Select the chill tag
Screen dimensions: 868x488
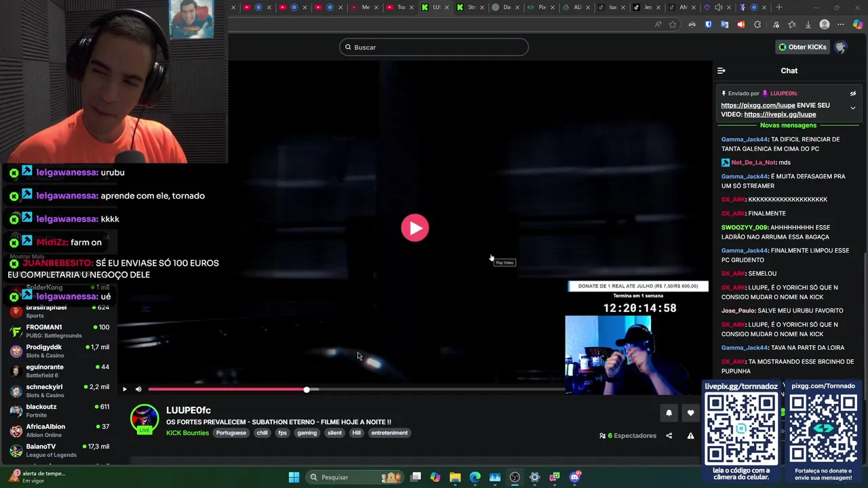point(262,433)
